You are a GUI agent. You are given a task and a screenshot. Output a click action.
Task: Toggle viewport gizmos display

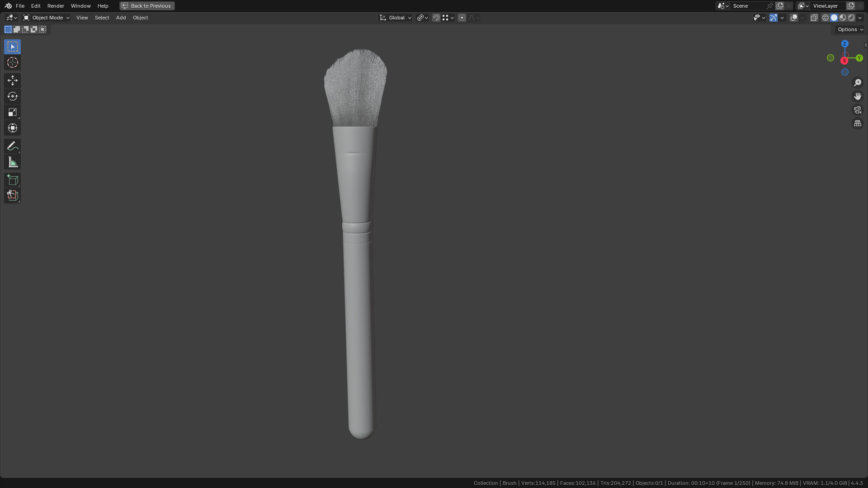click(774, 18)
